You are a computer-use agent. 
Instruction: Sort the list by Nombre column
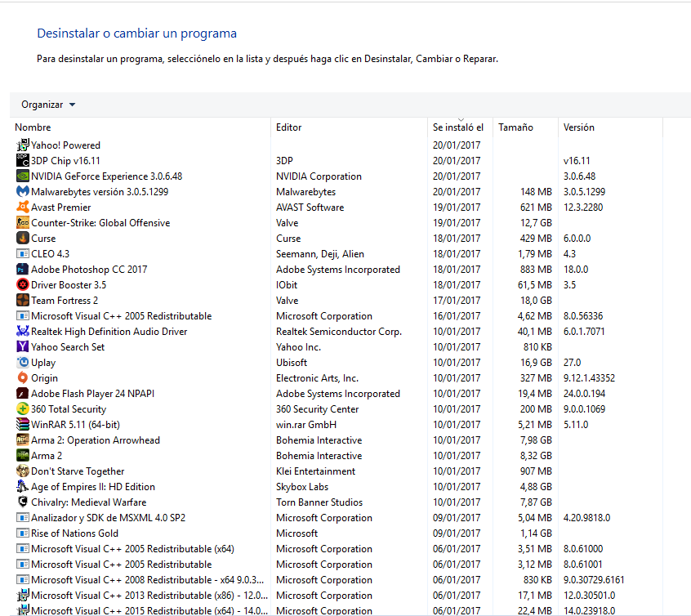pyautogui.click(x=33, y=127)
